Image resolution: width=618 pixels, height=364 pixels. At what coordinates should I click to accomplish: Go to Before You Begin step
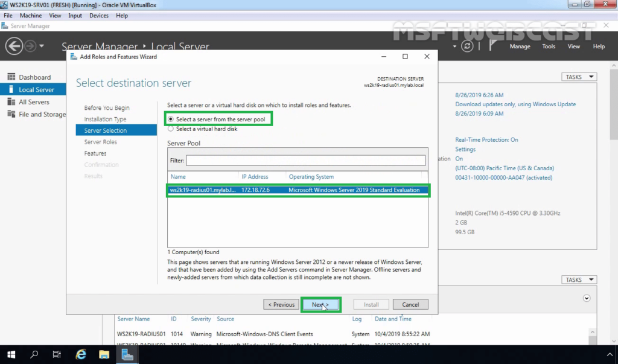[x=107, y=107]
